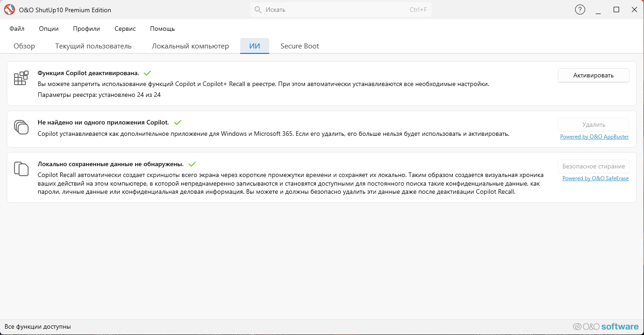The height and width of the screenshot is (335, 644).
Task: Click the description starting 'Copilot Recall автоматически создает'
Action: tap(291, 183)
